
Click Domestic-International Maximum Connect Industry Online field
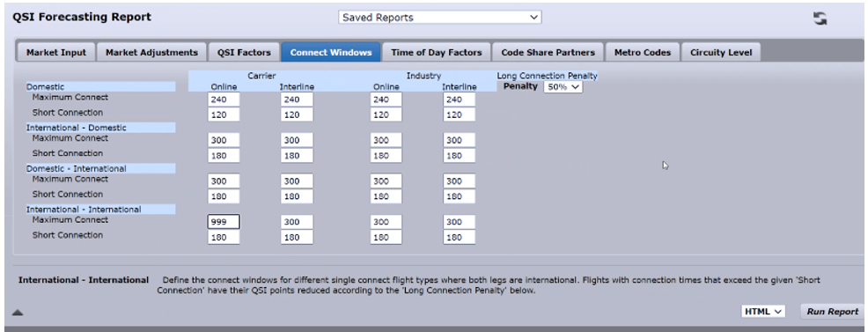click(386, 181)
